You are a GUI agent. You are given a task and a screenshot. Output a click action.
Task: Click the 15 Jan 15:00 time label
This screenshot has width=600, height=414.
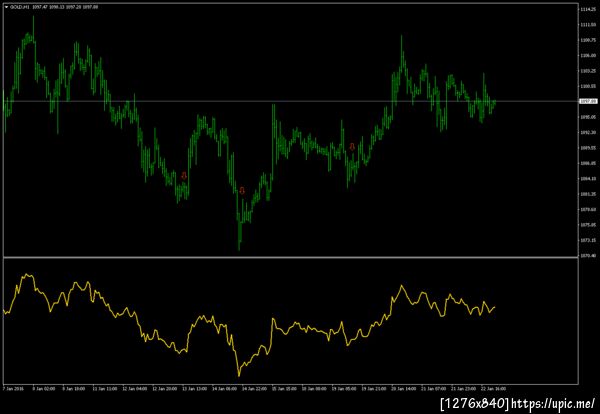coord(284,389)
